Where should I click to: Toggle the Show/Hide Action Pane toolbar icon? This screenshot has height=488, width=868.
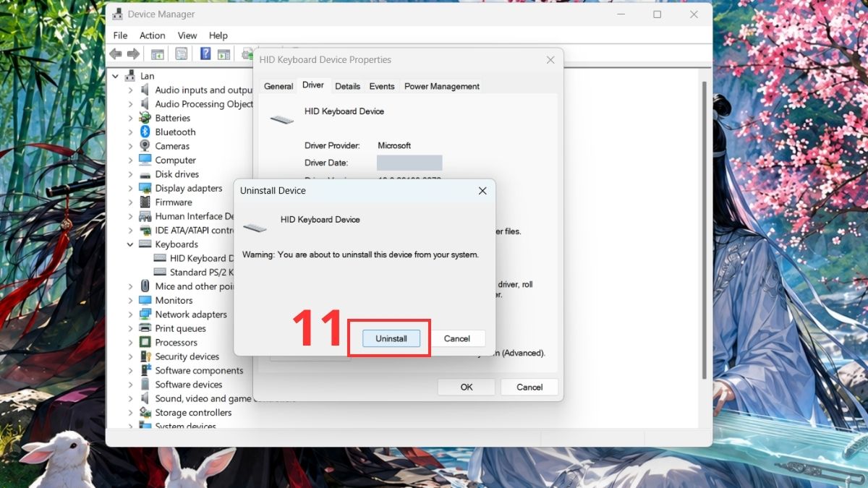point(224,54)
